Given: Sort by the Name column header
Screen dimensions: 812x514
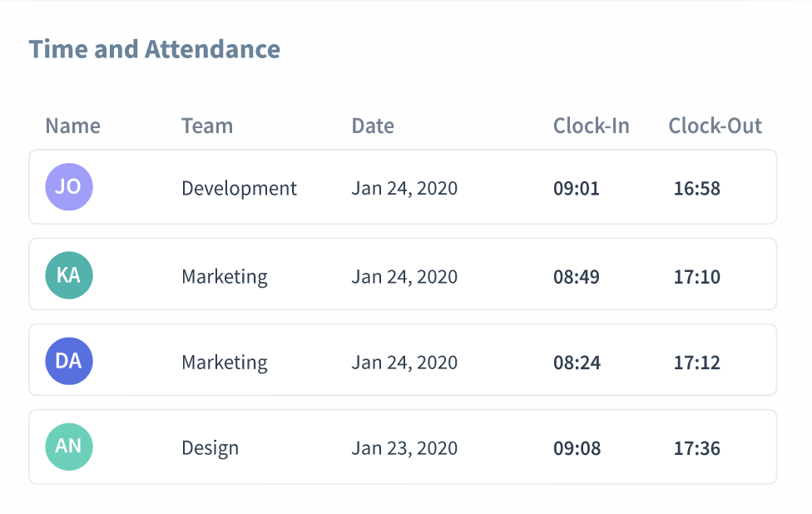Looking at the screenshot, I should 72,126.
